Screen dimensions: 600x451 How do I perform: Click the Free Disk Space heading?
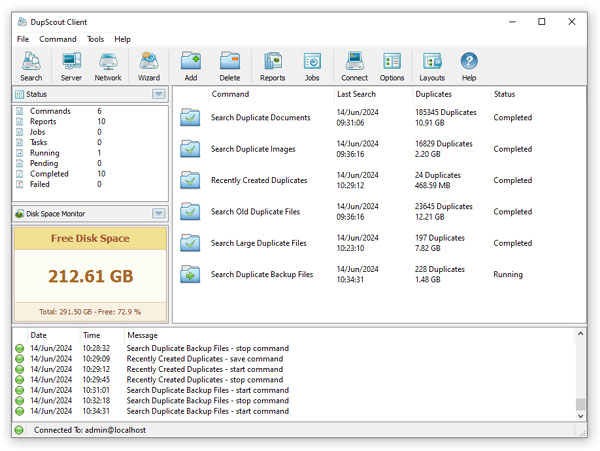tap(90, 238)
